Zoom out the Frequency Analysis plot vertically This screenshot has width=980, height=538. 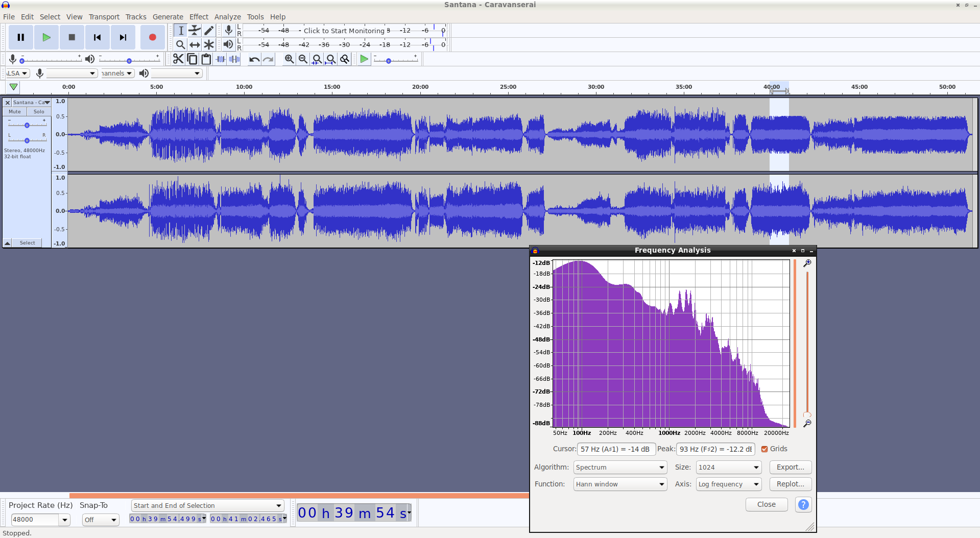807,423
